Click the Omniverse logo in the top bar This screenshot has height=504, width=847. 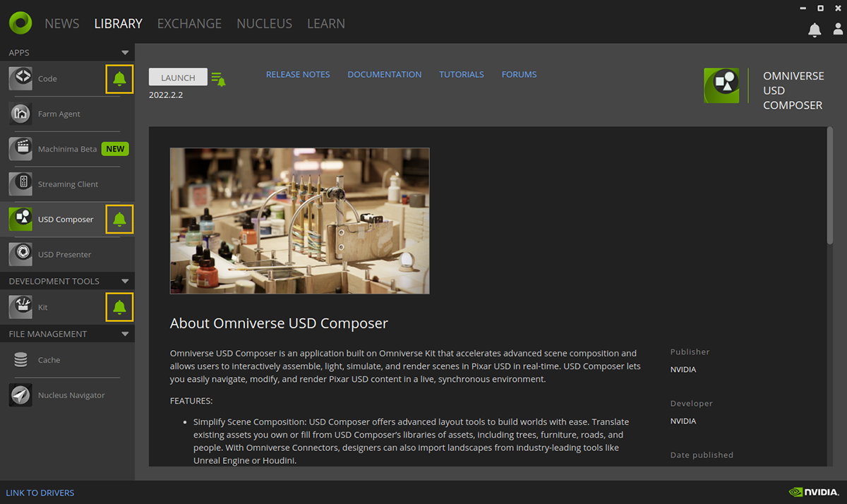pos(20,23)
